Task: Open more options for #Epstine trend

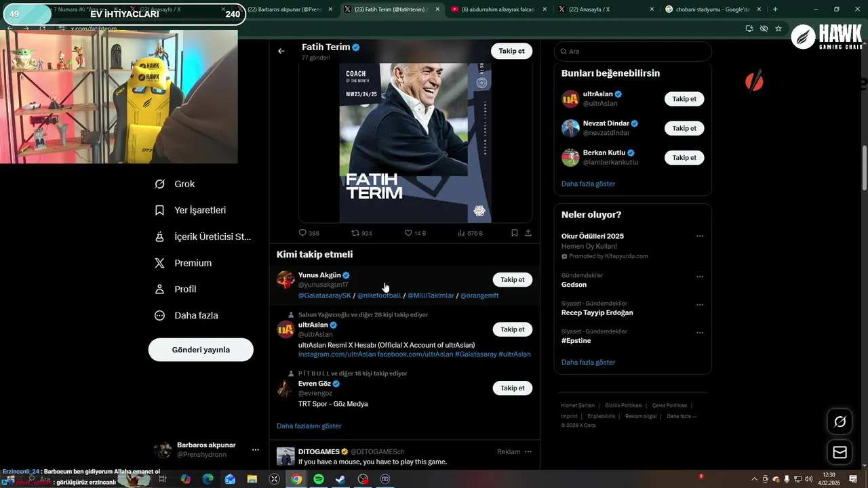Action: [x=700, y=333]
